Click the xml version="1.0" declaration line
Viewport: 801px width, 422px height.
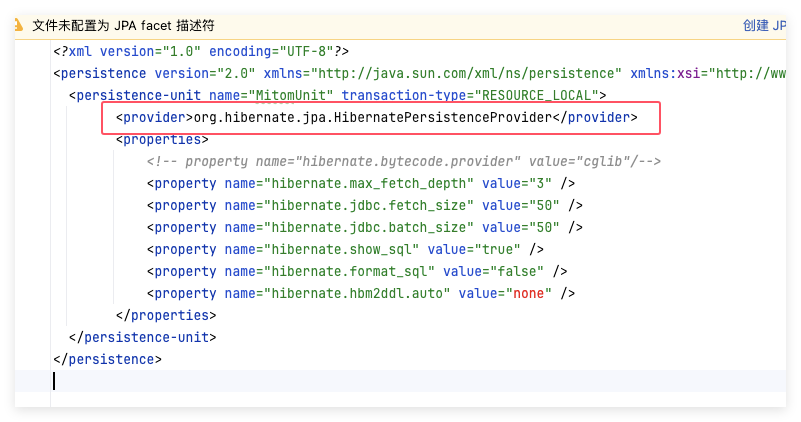click(201, 52)
